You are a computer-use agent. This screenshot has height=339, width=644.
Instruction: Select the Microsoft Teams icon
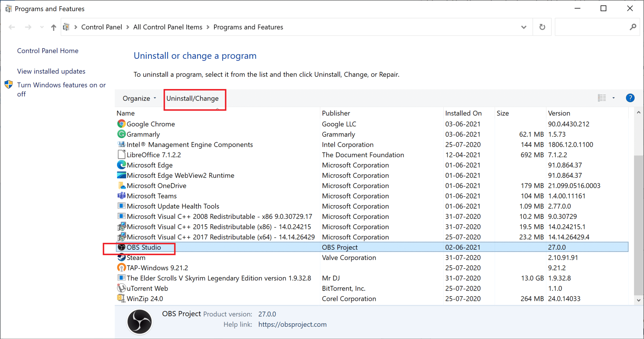(x=121, y=196)
